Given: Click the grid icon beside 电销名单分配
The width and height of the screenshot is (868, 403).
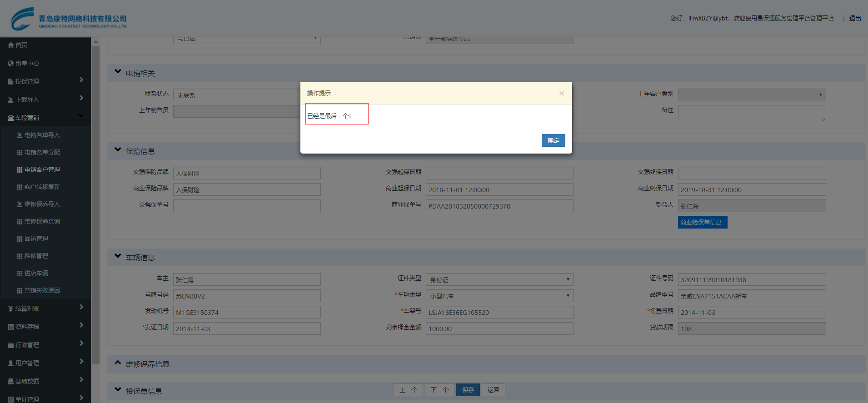Looking at the screenshot, I should click(x=20, y=152).
